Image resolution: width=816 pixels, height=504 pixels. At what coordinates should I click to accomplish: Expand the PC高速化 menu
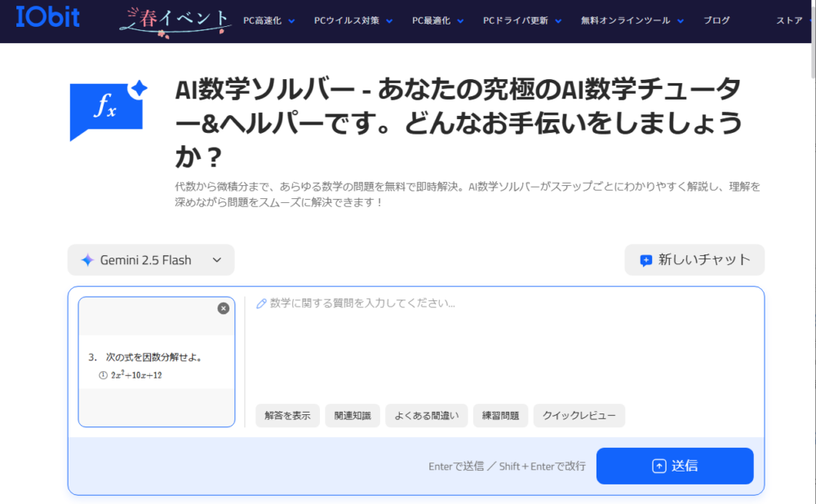coord(269,20)
